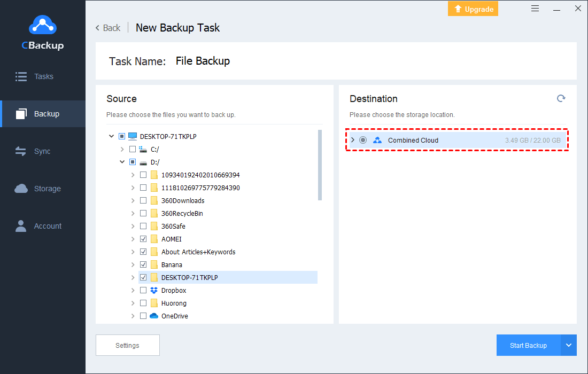
Task: Expand the Combined Cloud destination
Action: (352, 141)
